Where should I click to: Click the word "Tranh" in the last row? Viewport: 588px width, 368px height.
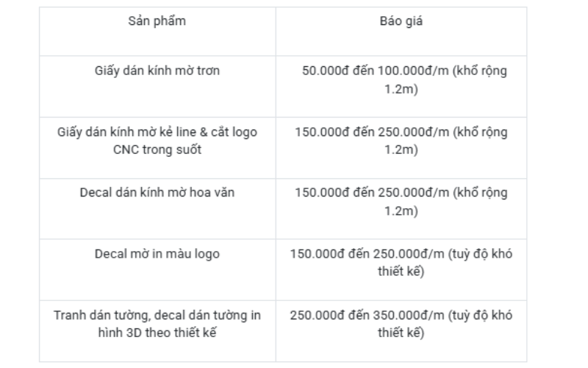pos(70,315)
